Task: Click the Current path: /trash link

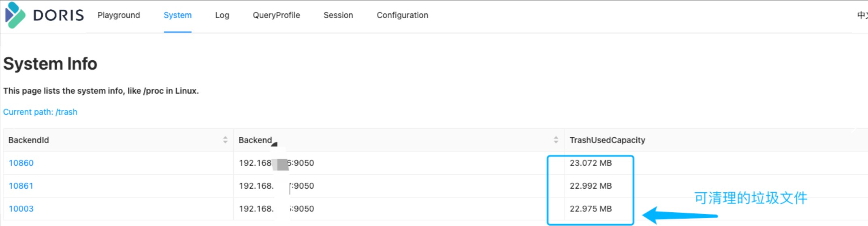Action: tap(40, 112)
